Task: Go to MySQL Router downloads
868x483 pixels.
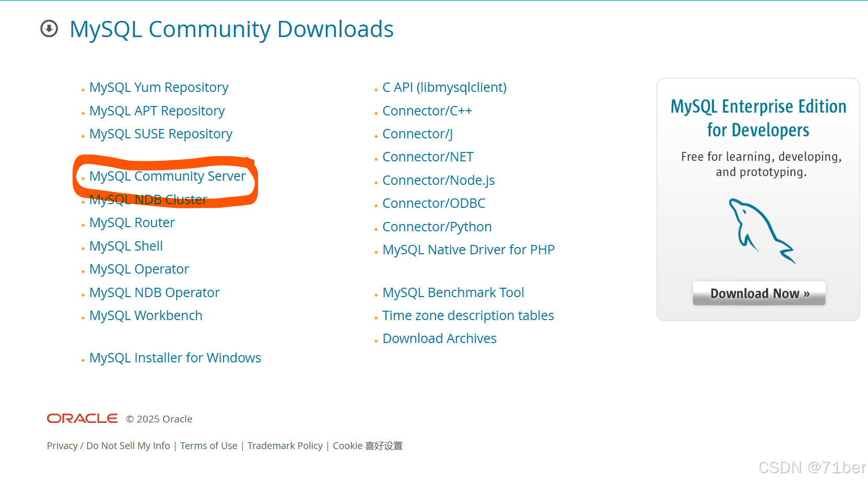Action: coord(132,222)
